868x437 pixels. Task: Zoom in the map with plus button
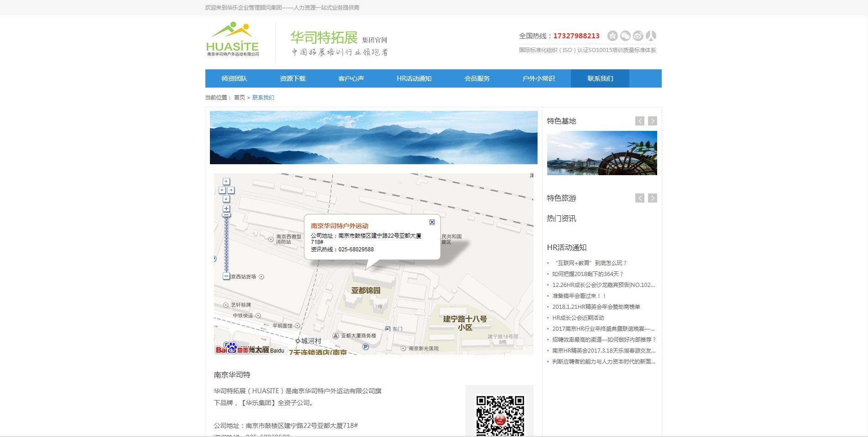(x=226, y=208)
